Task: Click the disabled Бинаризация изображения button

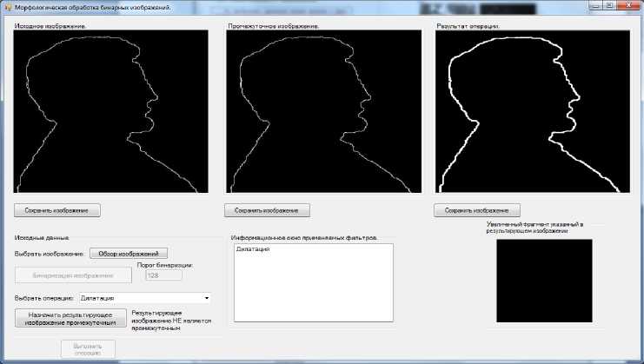Action: (73, 275)
